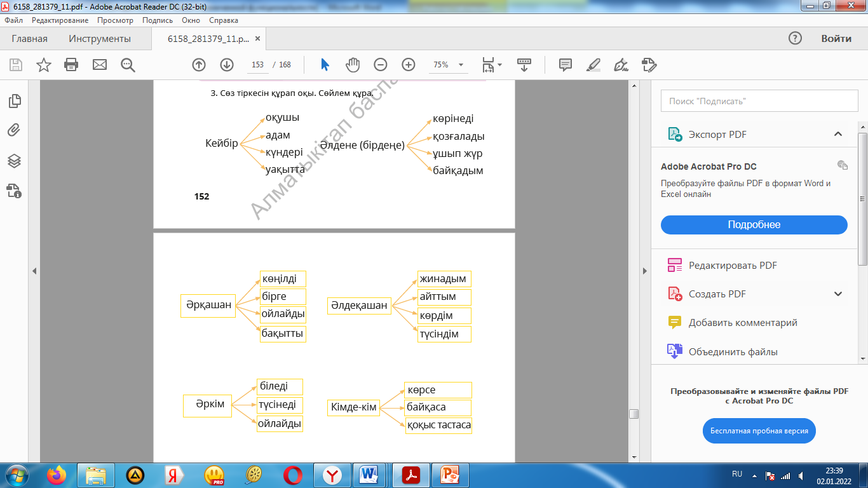This screenshot has height=488, width=868.
Task: Switch to the Инструменты tab
Action: [x=100, y=39]
